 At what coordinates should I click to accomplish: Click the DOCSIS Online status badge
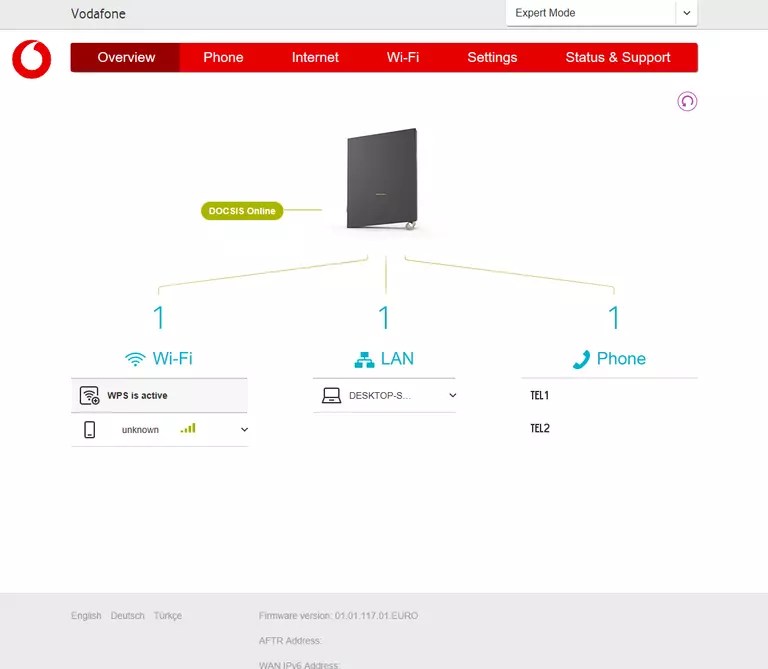(x=242, y=211)
